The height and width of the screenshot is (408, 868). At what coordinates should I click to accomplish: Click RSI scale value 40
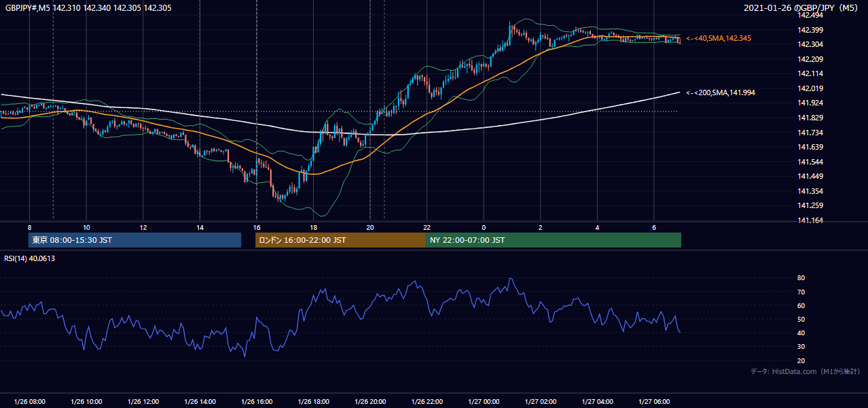point(801,333)
